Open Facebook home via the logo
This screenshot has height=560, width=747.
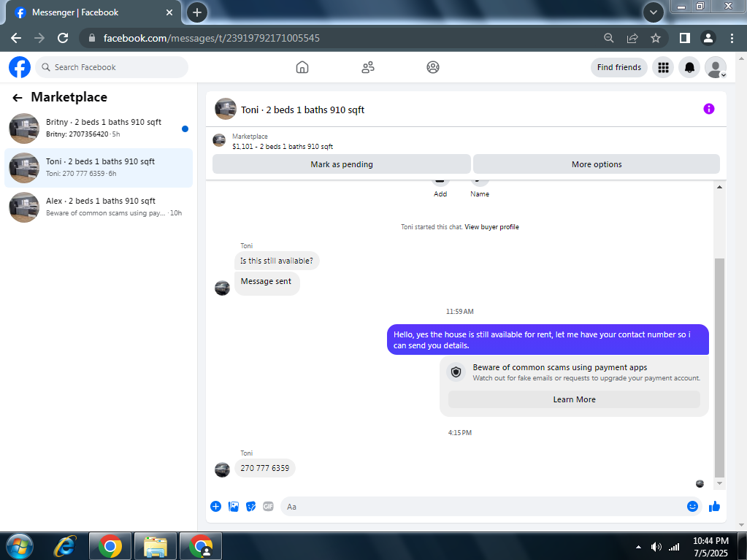coord(20,67)
